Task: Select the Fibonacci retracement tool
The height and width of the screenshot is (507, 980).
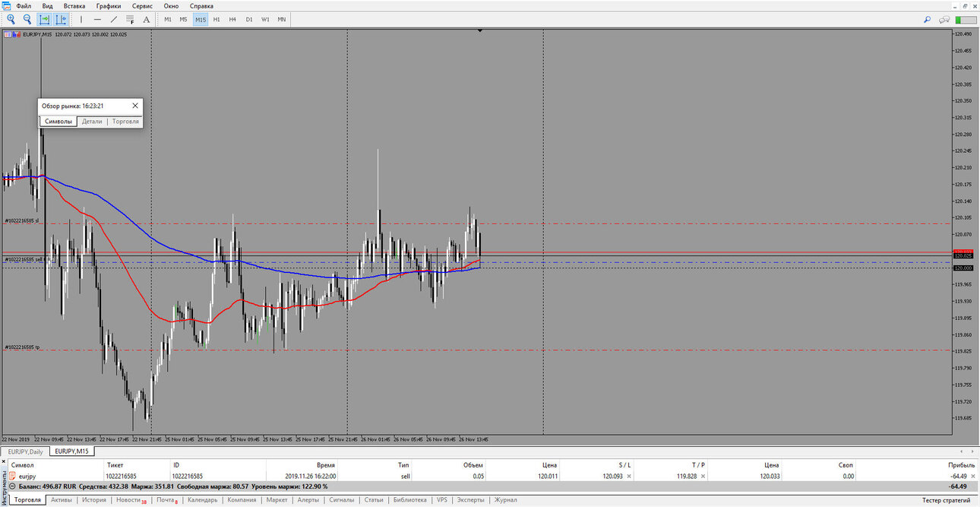Action: point(131,19)
